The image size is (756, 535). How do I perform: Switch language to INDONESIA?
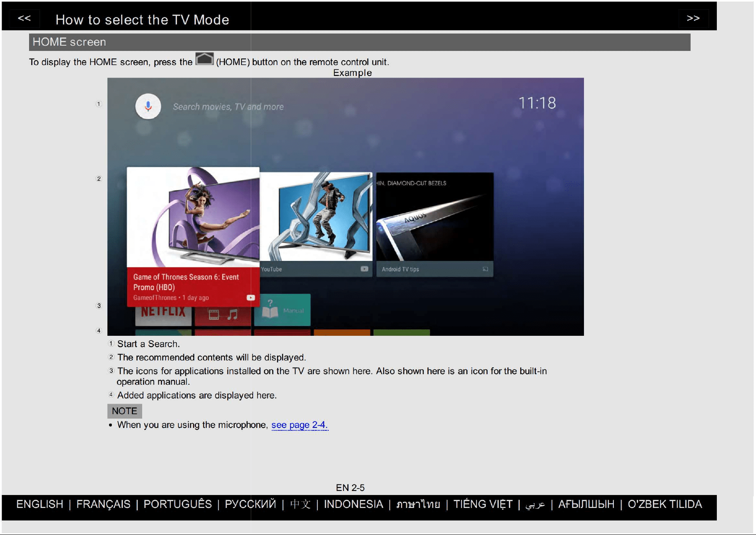coord(353,504)
